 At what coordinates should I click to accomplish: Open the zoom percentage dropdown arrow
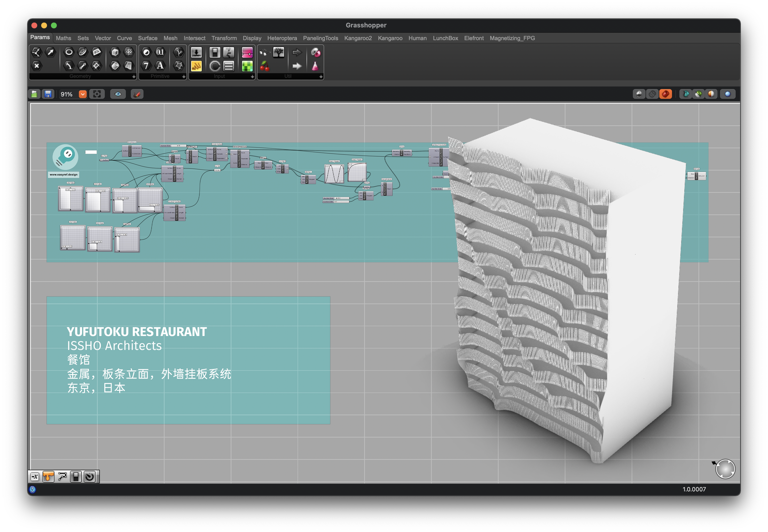[83, 94]
